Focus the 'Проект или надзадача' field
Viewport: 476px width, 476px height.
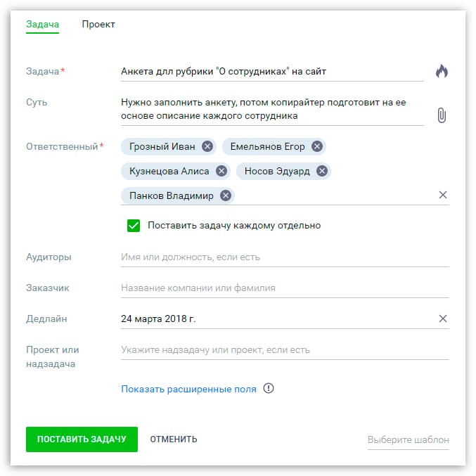[285, 350]
